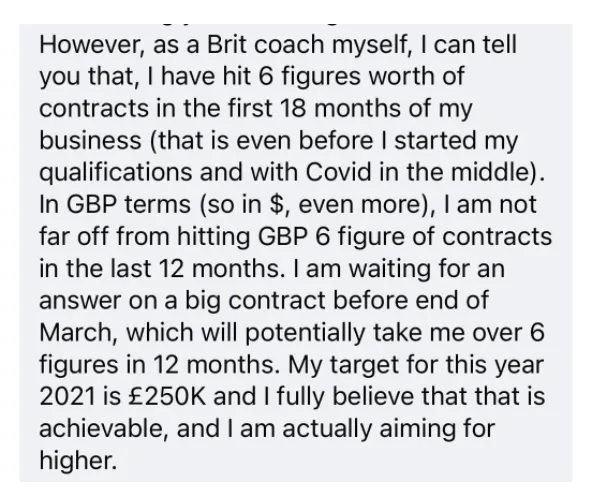Click the word "business" before the parenthesis
The width and height of the screenshot is (610, 504).
[x=90, y=140]
